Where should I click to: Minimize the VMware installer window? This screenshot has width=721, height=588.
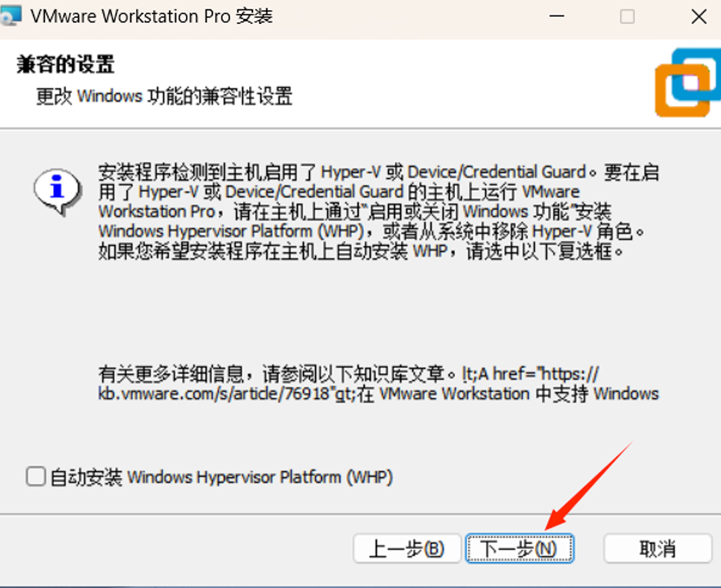coord(557,17)
